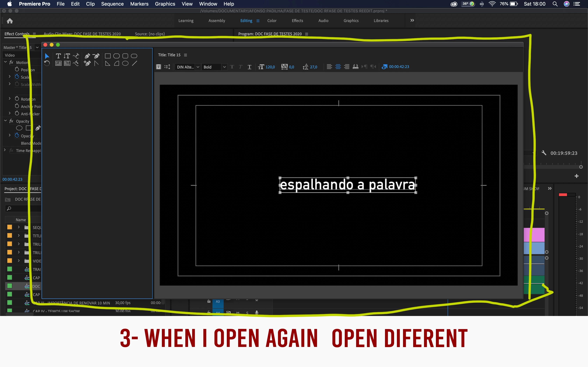Image resolution: width=588 pixels, height=367 pixels.
Task: Toggle center text alignment
Action: (338, 67)
